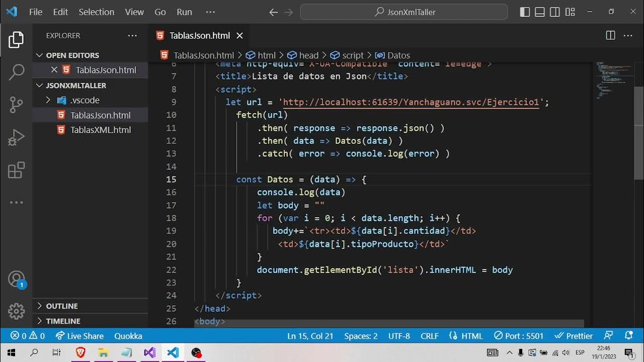This screenshot has width=644, height=362.
Task: Click the Prettier status bar item
Action: point(574,336)
